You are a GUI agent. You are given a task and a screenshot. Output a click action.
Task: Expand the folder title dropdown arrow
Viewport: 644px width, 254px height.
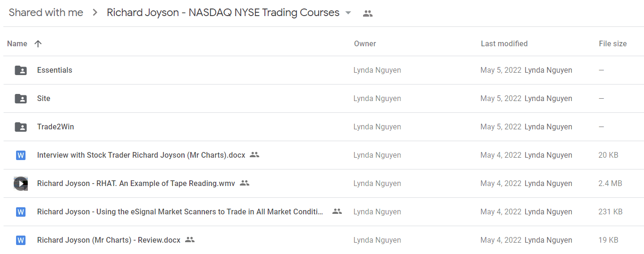click(x=348, y=13)
